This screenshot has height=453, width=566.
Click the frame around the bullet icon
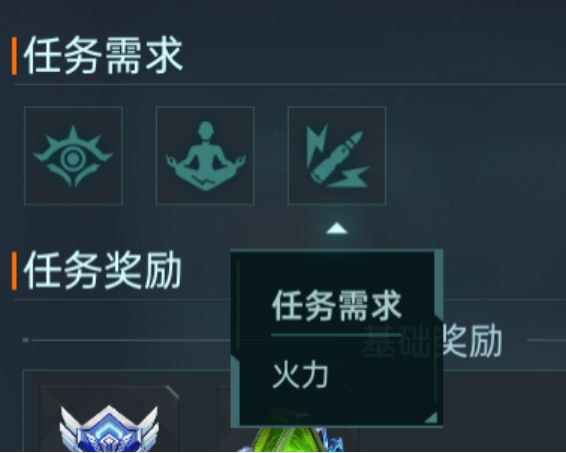click(337, 156)
